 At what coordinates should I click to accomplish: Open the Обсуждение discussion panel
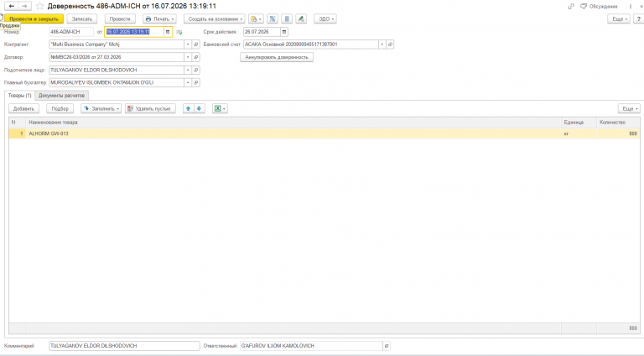pos(599,6)
